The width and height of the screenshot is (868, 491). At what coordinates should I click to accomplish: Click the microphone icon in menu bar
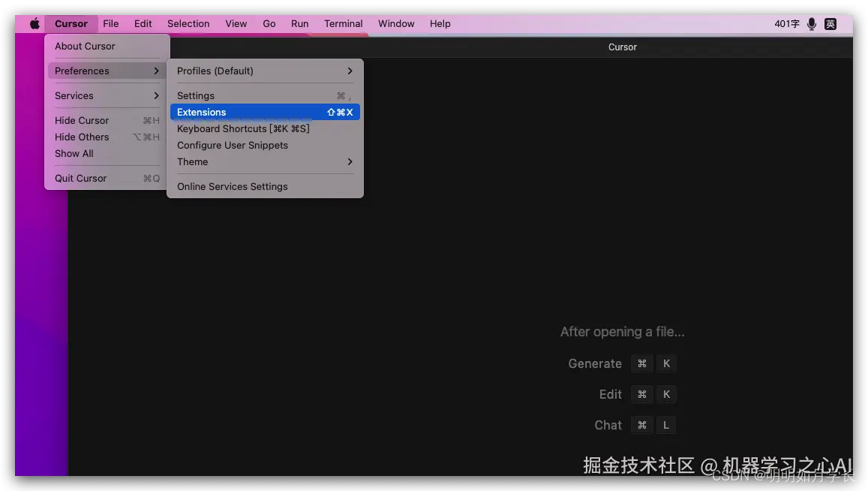click(x=812, y=24)
